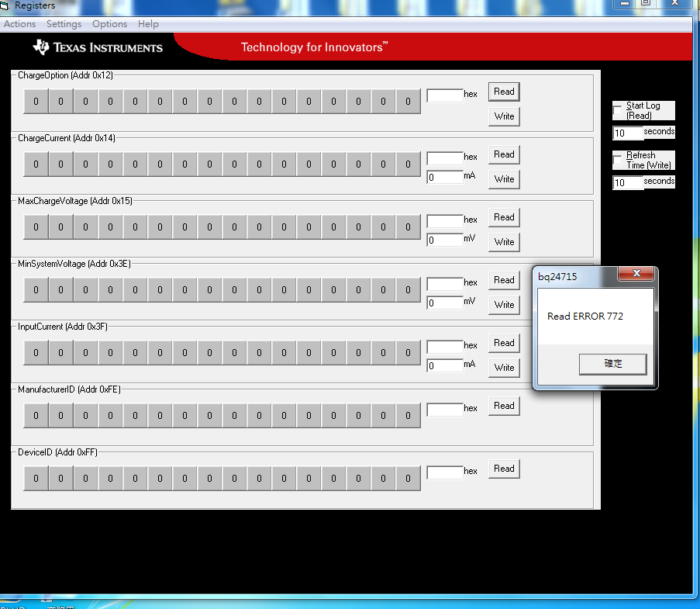Click the ChargeCurrent mA input field

coord(445,178)
